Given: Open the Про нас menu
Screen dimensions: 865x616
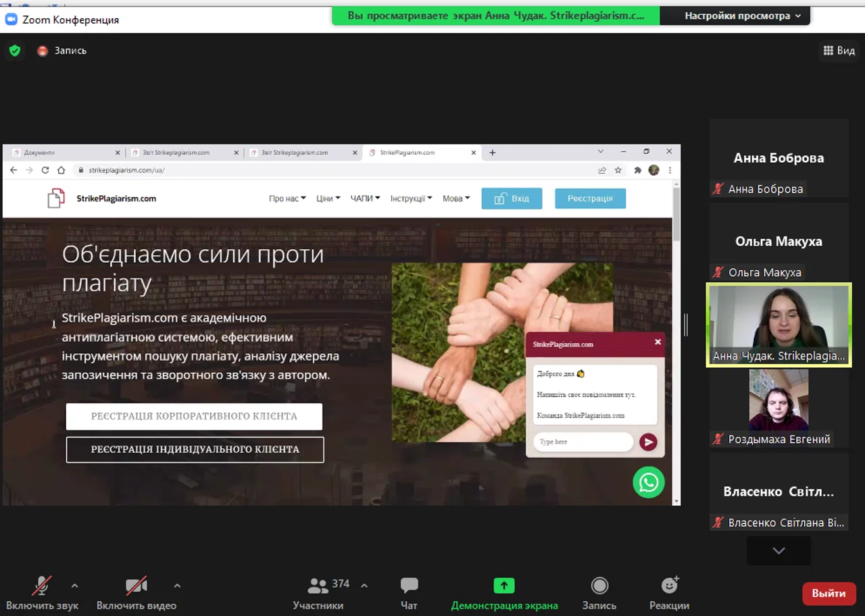Looking at the screenshot, I should click(x=287, y=199).
